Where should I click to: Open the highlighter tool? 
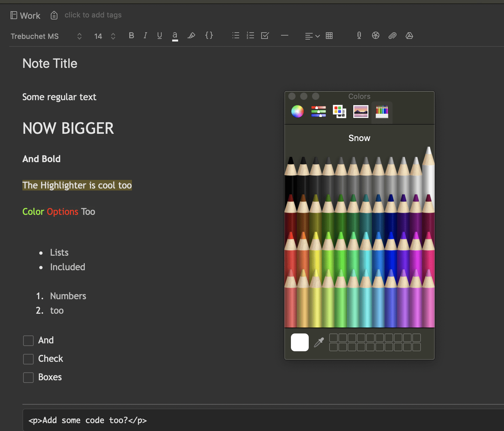click(191, 36)
